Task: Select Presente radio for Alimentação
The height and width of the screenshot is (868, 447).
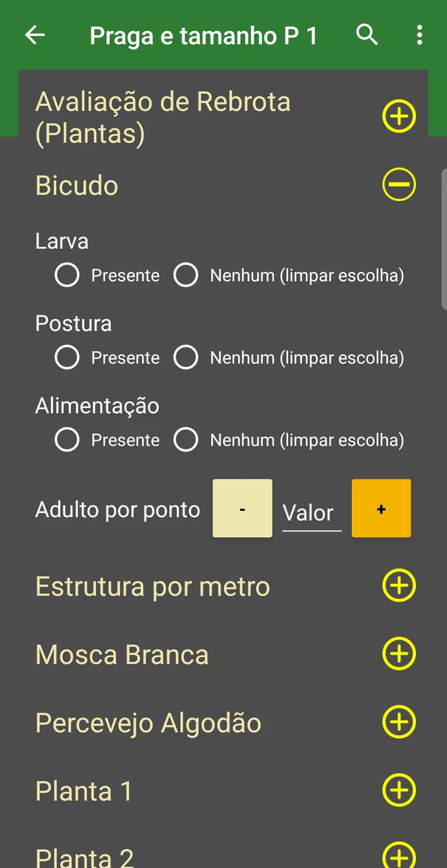Action: (x=67, y=440)
